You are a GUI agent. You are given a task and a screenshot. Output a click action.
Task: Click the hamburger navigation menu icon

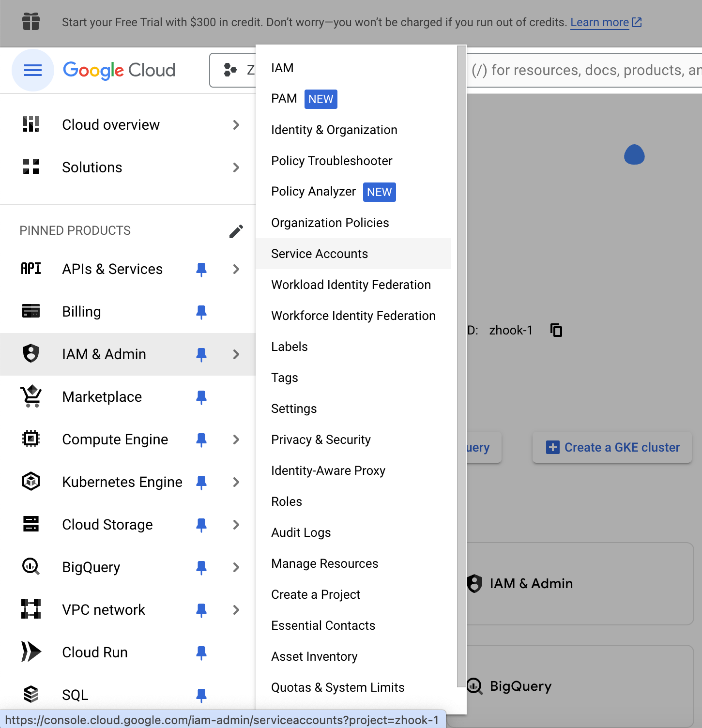pyautogui.click(x=32, y=71)
